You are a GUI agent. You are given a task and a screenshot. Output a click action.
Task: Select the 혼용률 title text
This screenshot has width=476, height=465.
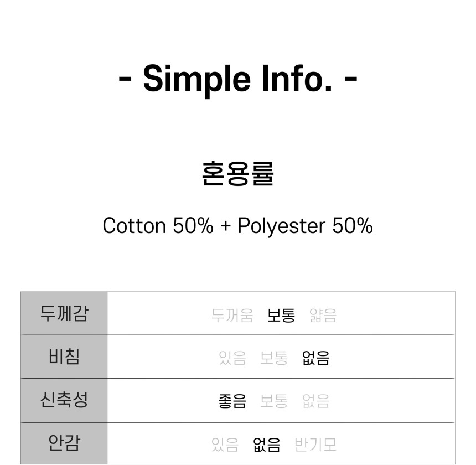[x=237, y=174]
